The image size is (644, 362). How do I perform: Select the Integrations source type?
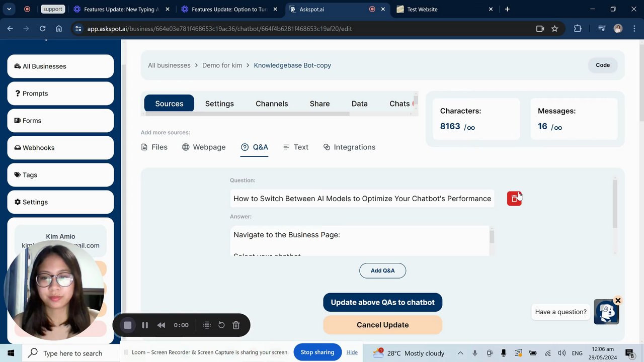tap(349, 147)
